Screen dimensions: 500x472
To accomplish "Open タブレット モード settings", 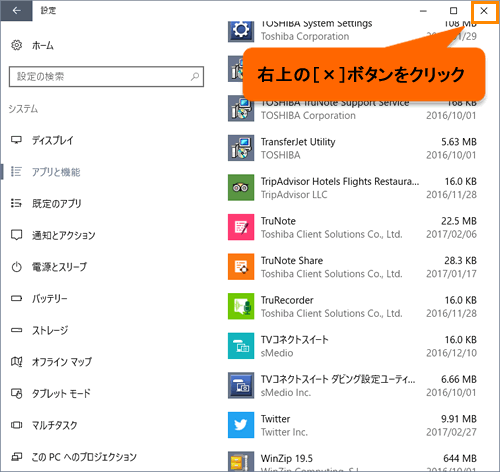I will pos(61,393).
